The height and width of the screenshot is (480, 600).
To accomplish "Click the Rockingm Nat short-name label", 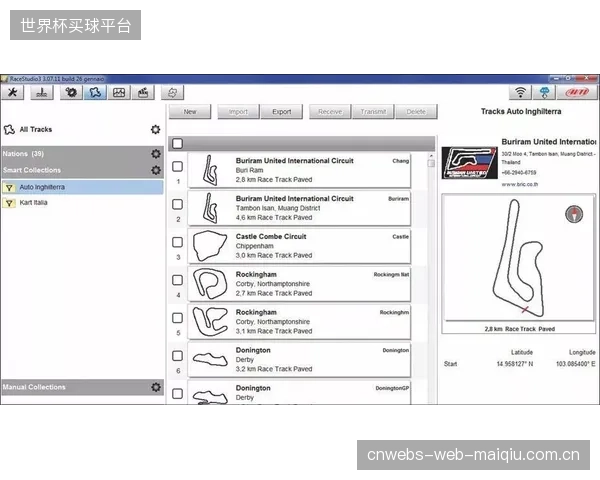I will 391,274.
